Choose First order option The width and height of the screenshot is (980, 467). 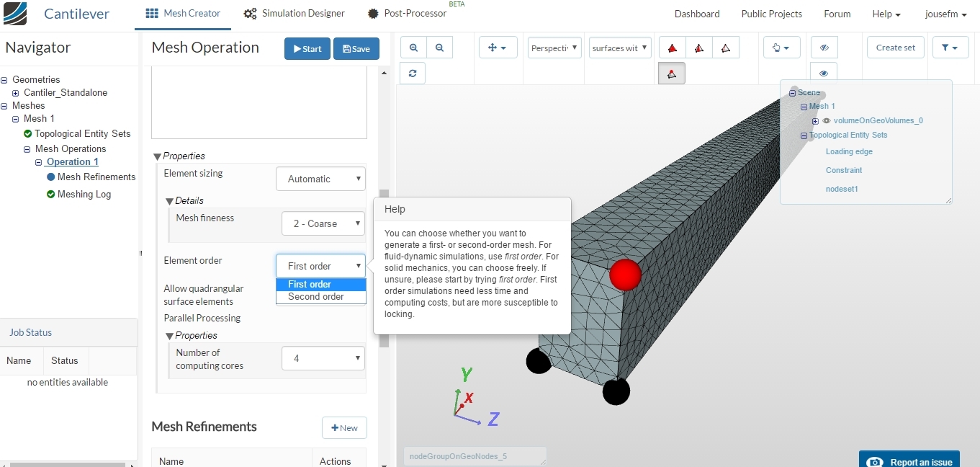321,285
